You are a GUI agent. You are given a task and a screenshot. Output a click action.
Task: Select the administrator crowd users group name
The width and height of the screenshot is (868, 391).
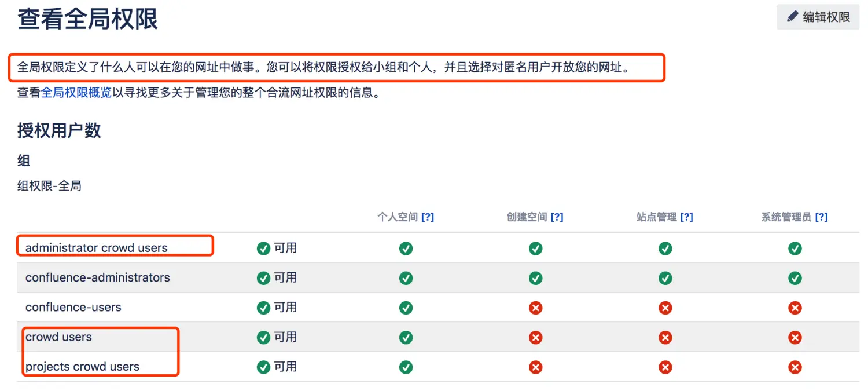(x=97, y=248)
